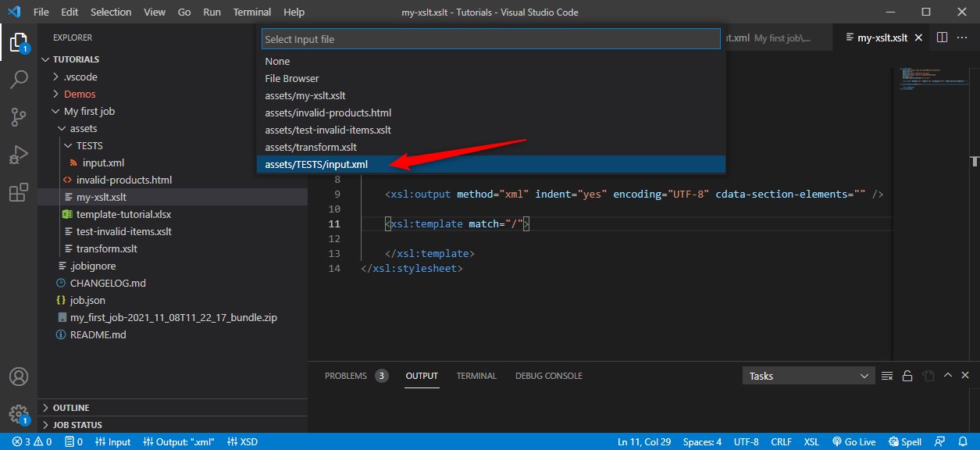980x450 pixels.
Task: Select assets/TESTS/input.xml in the picker
Action: point(490,164)
